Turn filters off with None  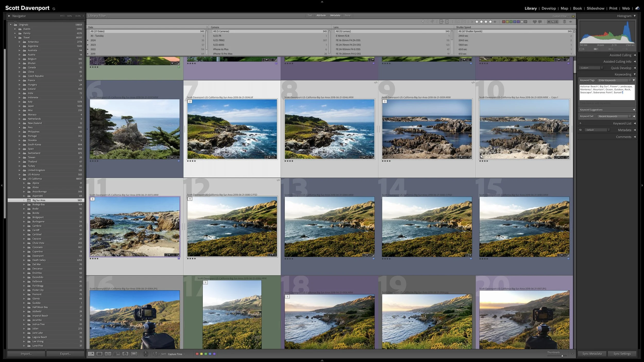[348, 15]
